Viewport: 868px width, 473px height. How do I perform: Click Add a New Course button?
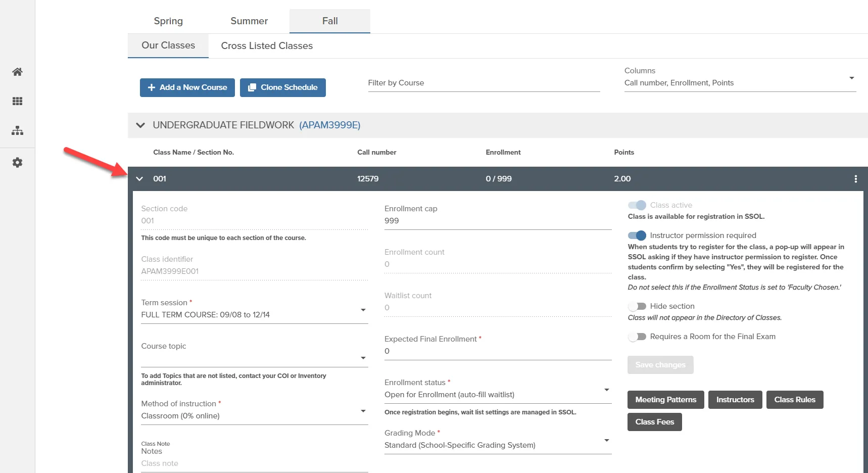click(x=187, y=87)
